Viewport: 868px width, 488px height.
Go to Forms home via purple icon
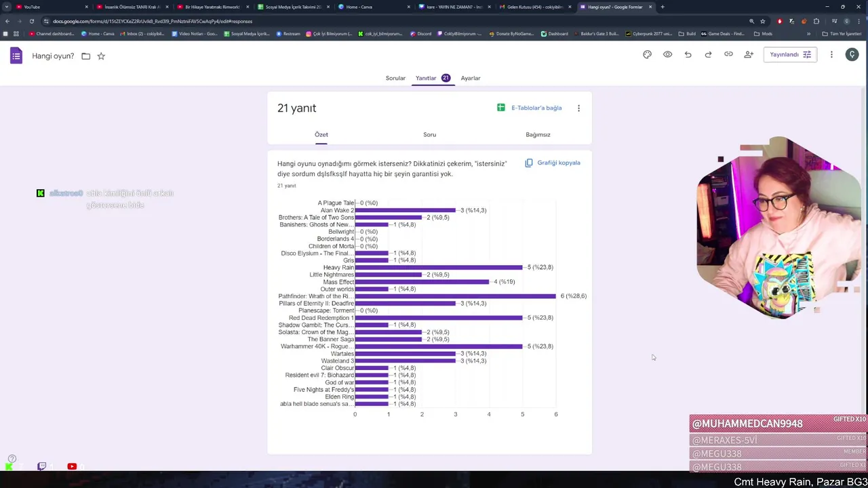tap(16, 56)
